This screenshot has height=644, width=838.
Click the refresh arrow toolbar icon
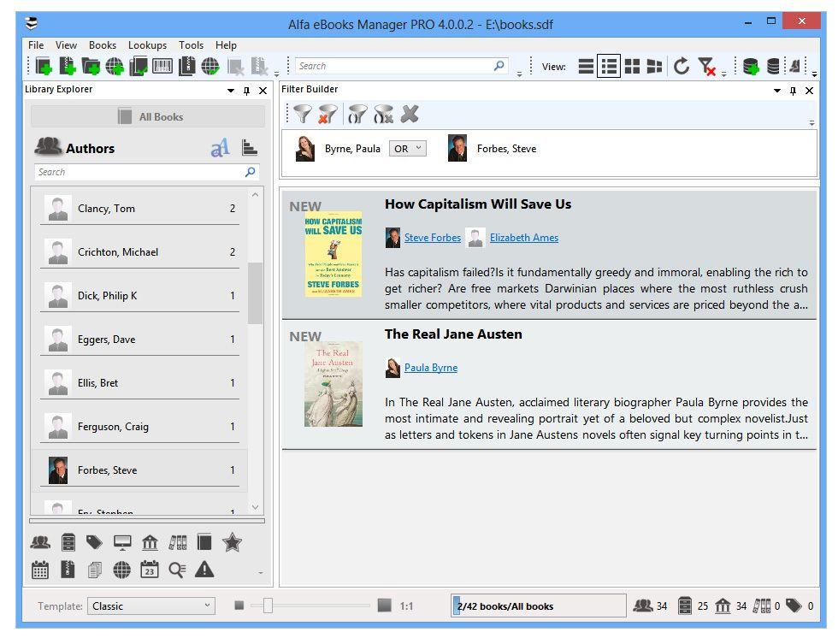tap(682, 66)
